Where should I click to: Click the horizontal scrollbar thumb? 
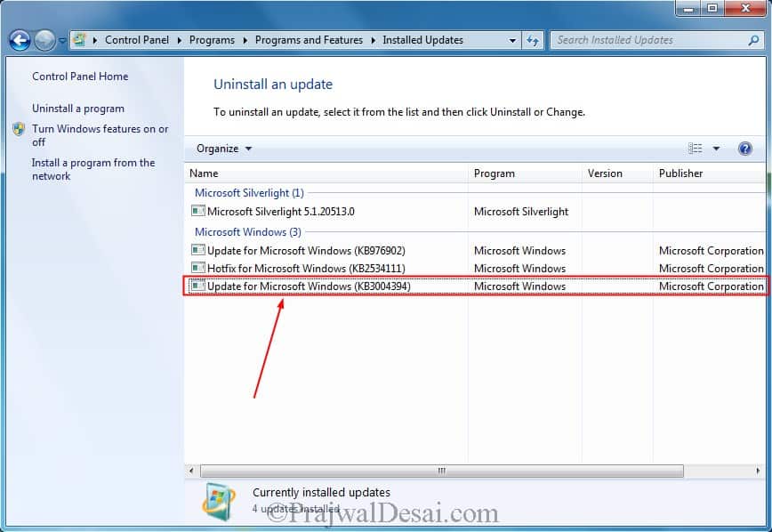[442, 471]
